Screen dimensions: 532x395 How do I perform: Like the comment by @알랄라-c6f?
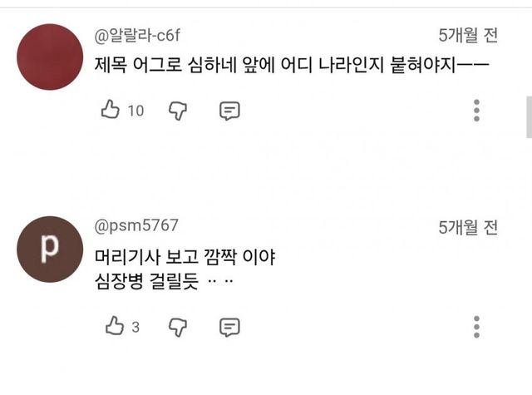[x=111, y=110]
